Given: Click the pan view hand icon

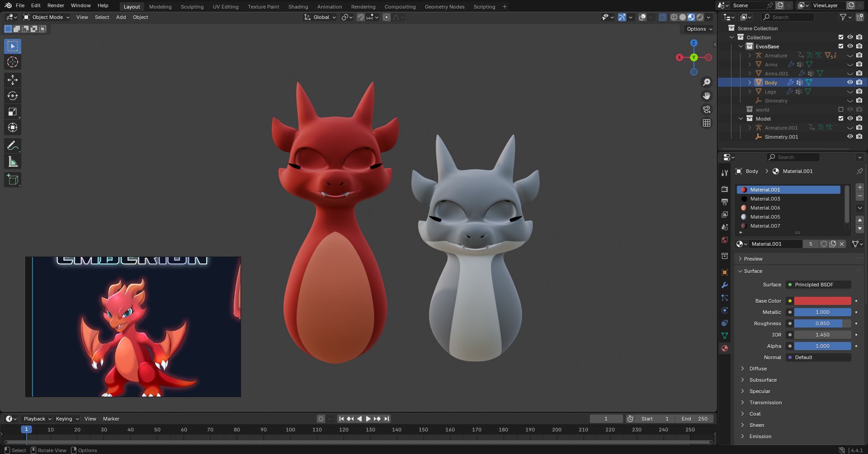Looking at the screenshot, I should 707,96.
